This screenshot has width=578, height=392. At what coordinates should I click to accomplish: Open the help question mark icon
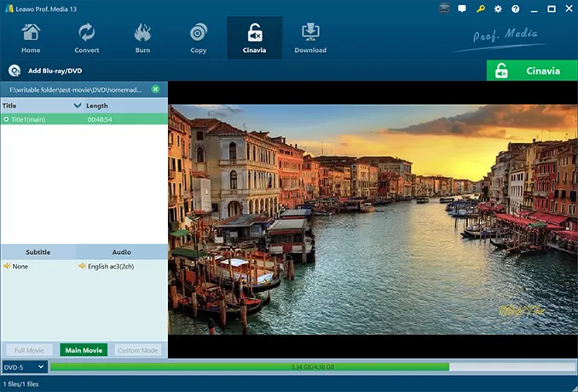[x=515, y=9]
